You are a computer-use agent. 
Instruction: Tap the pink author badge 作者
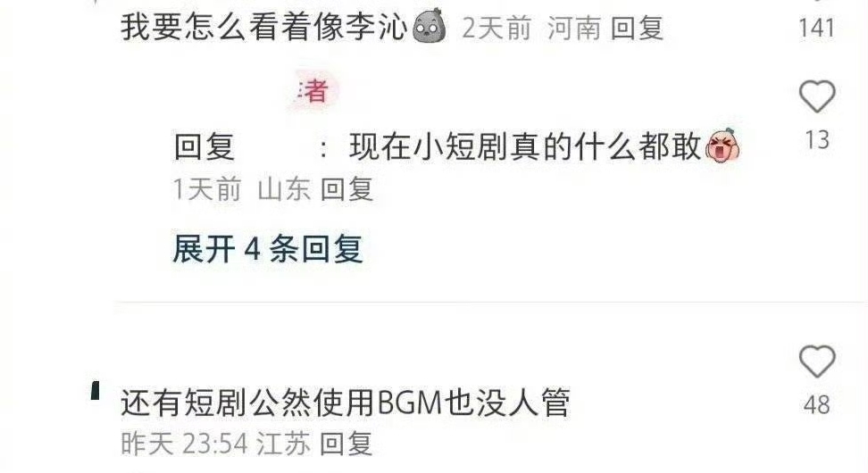point(313,91)
